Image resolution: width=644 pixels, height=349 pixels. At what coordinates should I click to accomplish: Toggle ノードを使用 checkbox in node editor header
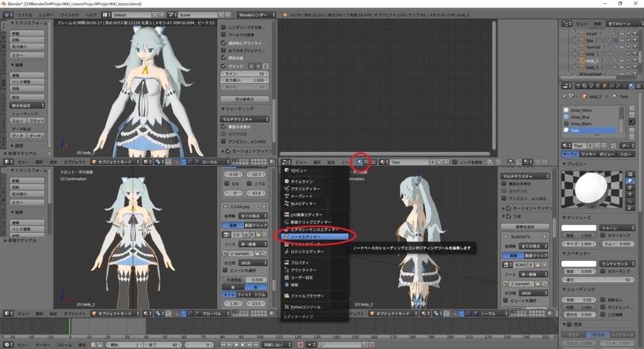[455, 162]
